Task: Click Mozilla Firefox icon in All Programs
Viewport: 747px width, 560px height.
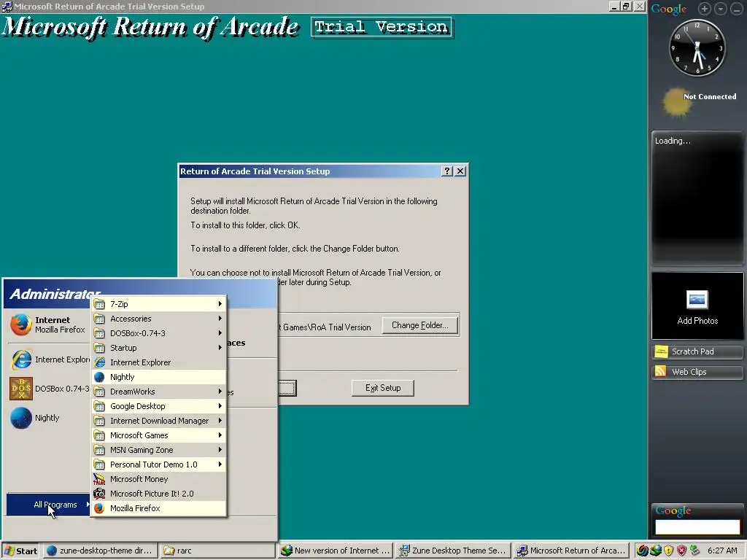Action: pyautogui.click(x=99, y=508)
